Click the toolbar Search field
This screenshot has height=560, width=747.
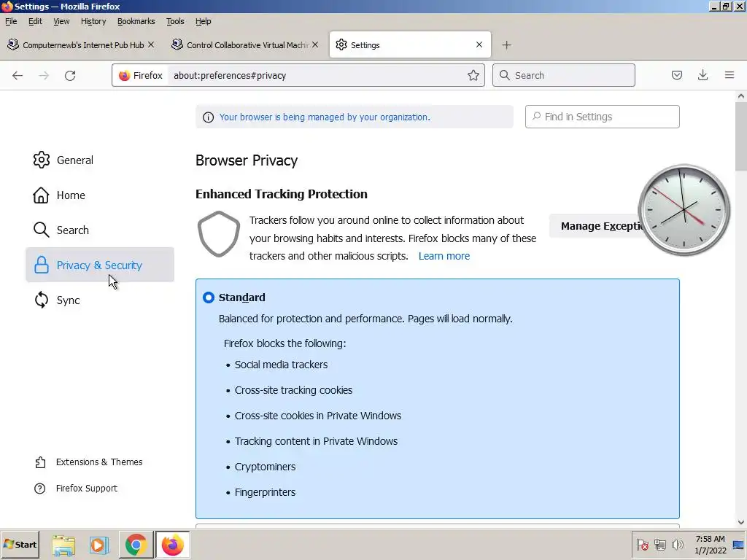pos(564,75)
